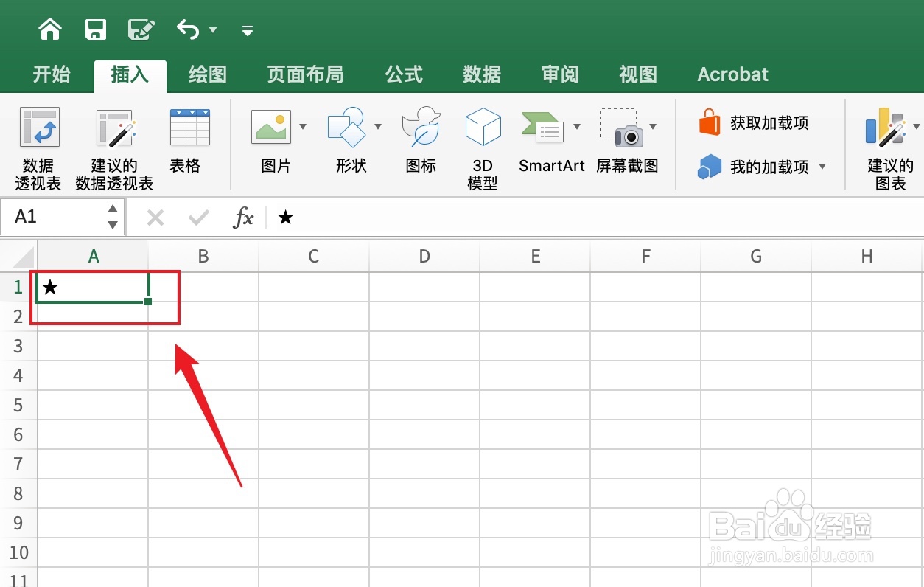Select row 1 header

tap(19, 287)
